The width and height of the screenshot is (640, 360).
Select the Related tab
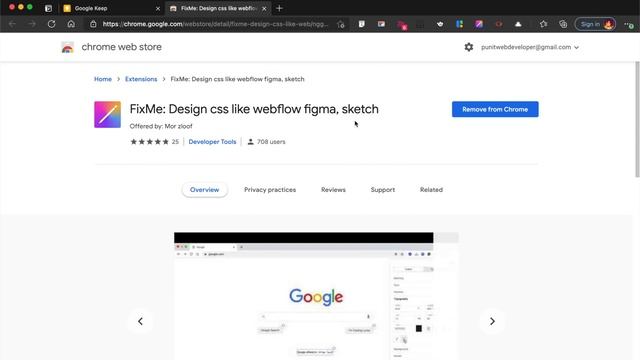[431, 190]
